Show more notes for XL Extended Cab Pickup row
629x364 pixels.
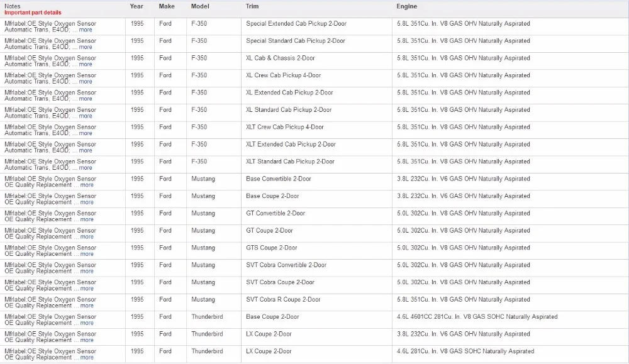pyautogui.click(x=86, y=99)
